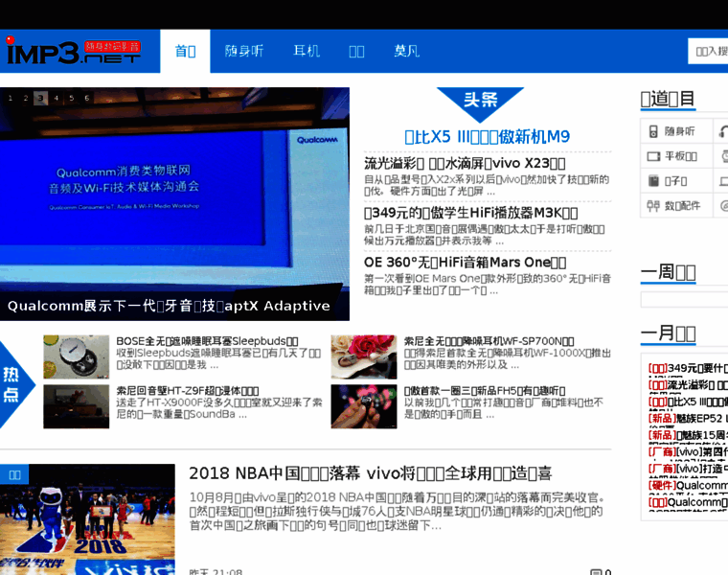Viewport: 728px width, 575px height.
Task: Open Qualcomm aptX Adaptive slide caption
Action: coord(169,306)
